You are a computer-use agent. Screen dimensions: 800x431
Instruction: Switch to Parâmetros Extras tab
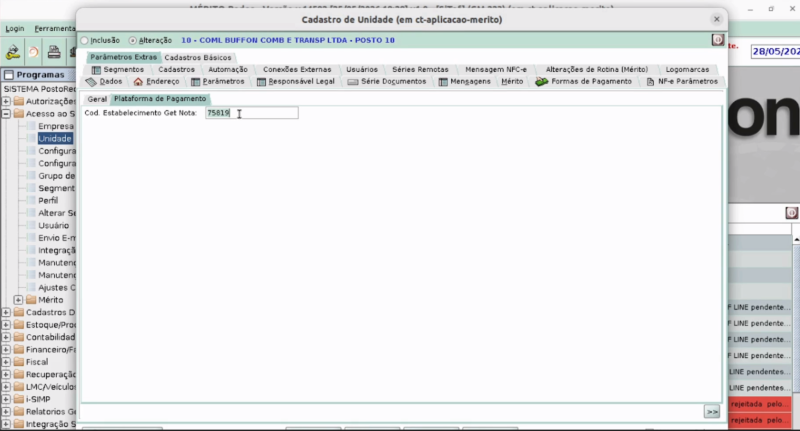(x=123, y=57)
